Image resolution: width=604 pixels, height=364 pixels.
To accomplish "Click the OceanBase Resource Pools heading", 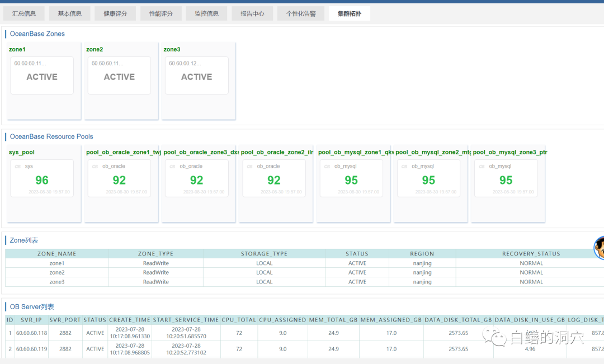I will 51,137.
